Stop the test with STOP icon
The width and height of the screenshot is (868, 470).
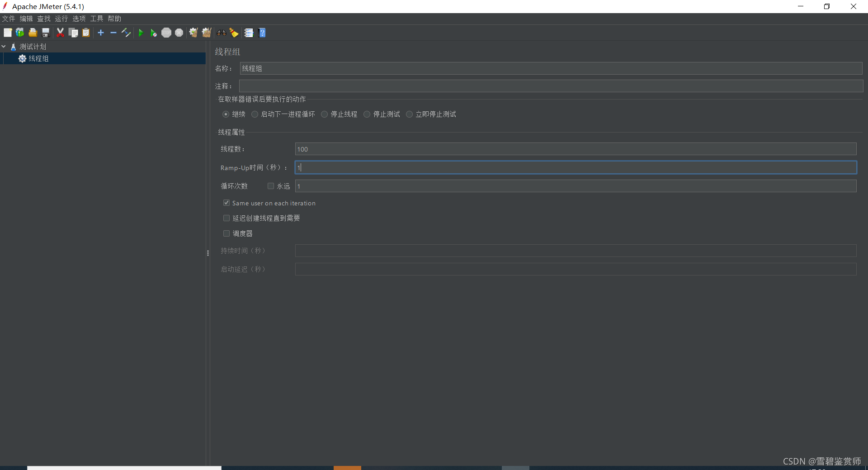click(x=166, y=33)
